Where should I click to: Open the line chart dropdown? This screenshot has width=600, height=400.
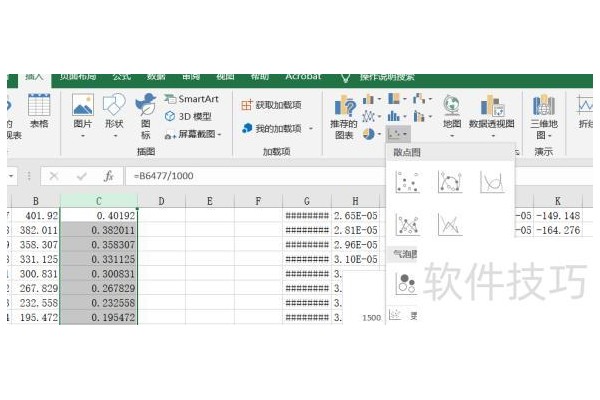371,116
